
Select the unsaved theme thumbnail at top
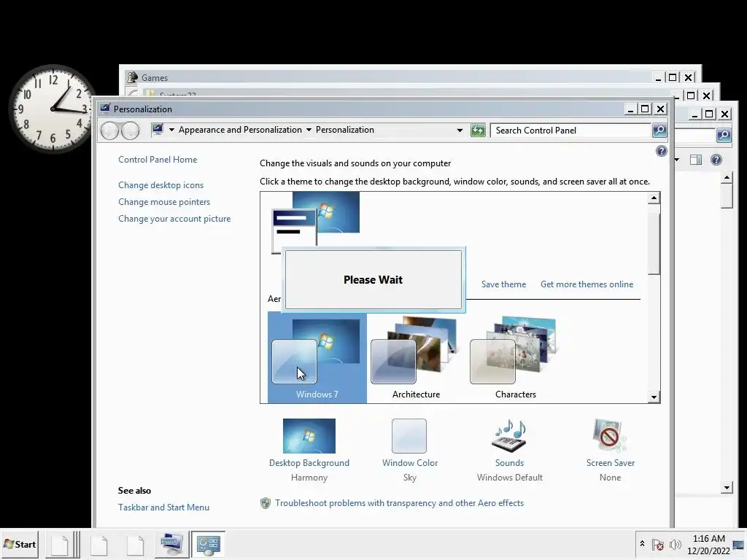coord(315,222)
